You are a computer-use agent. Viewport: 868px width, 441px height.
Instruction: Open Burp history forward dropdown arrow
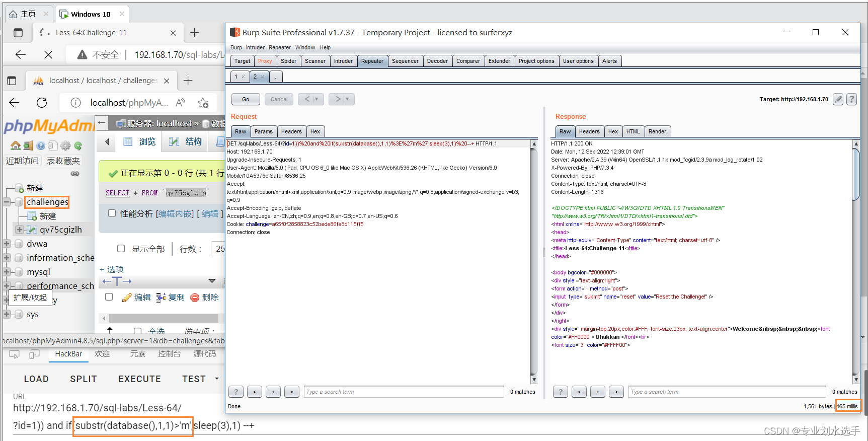[347, 99]
